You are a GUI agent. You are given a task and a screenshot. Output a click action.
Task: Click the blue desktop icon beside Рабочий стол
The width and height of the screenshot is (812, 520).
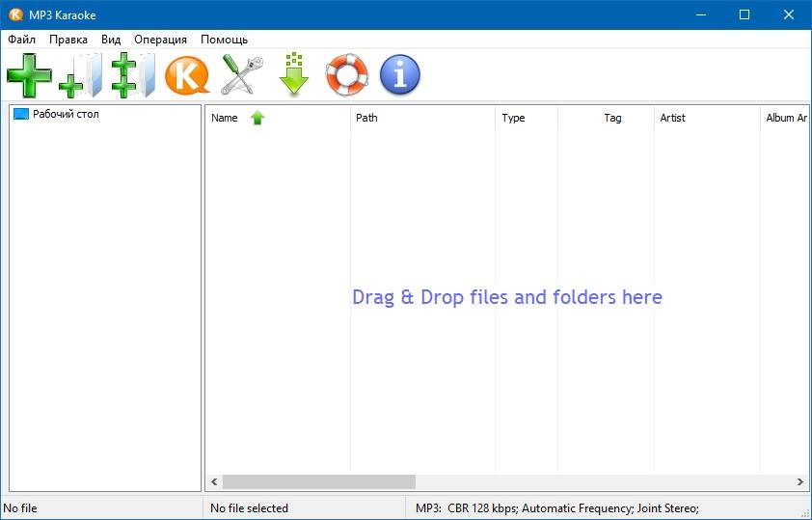tap(21, 114)
